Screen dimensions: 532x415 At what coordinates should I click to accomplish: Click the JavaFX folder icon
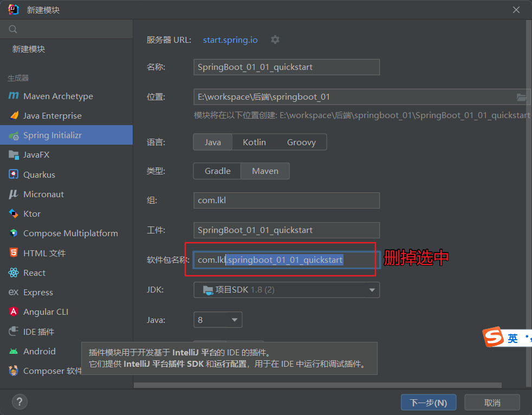coord(14,155)
